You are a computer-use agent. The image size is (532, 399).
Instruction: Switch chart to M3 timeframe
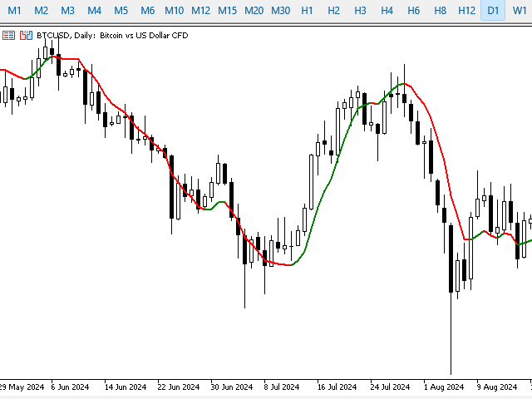(67, 11)
